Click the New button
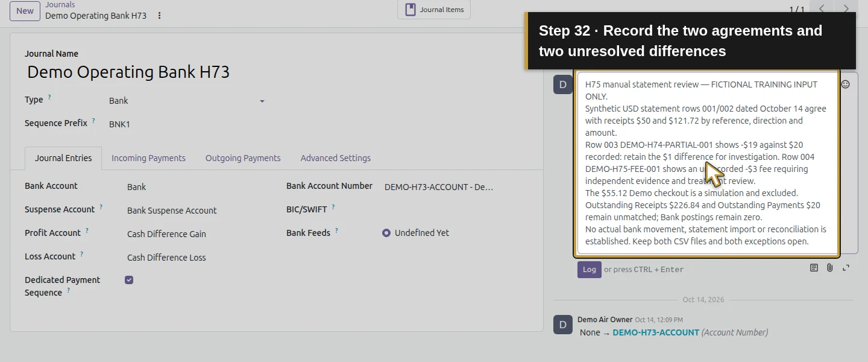 25,10
